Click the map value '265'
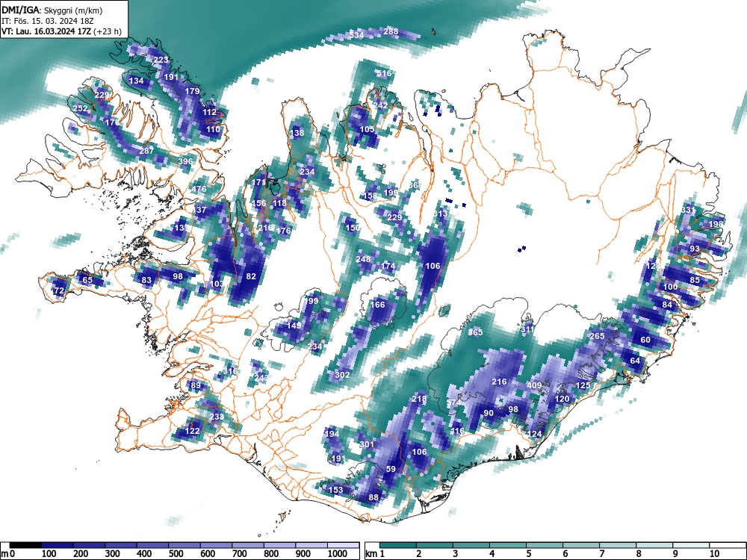 click(x=597, y=336)
